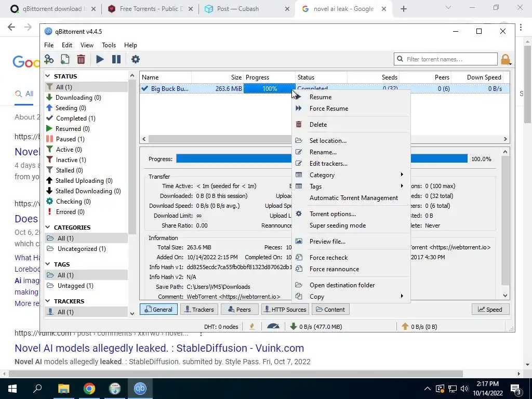Expand the Copy submenu in context menu
Image resolution: width=532 pixels, height=399 pixels.
click(351, 297)
